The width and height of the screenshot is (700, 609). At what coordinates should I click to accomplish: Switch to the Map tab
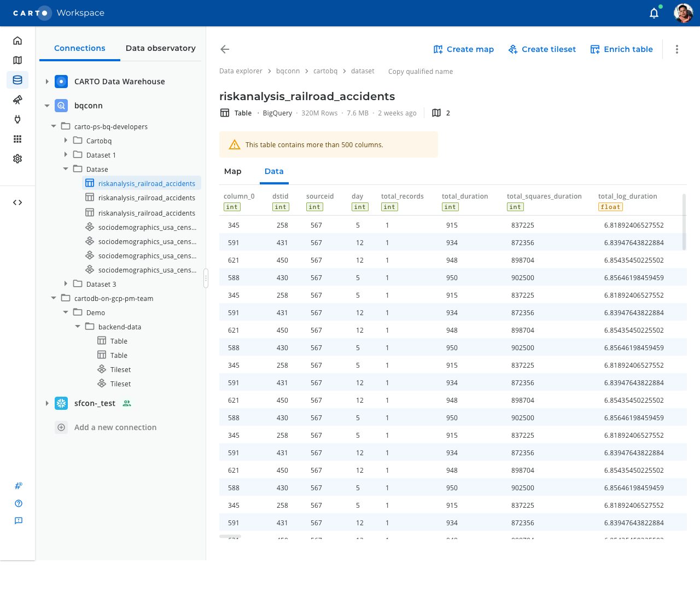233,171
